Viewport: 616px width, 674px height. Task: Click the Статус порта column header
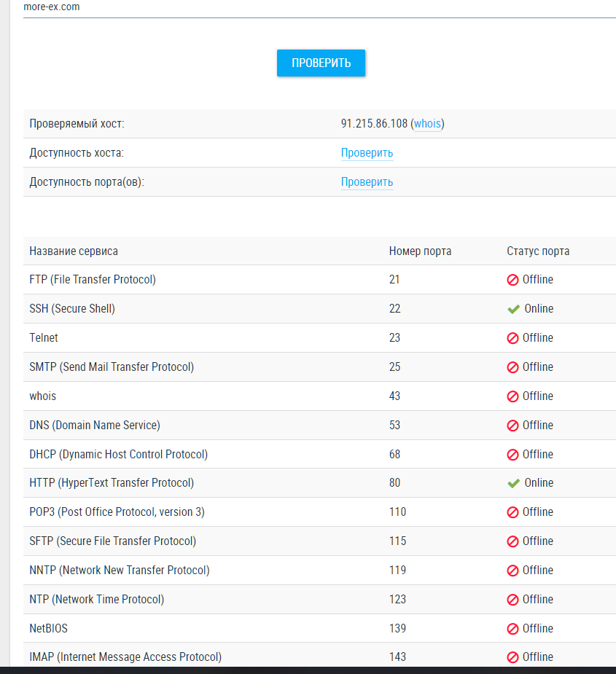(x=538, y=251)
